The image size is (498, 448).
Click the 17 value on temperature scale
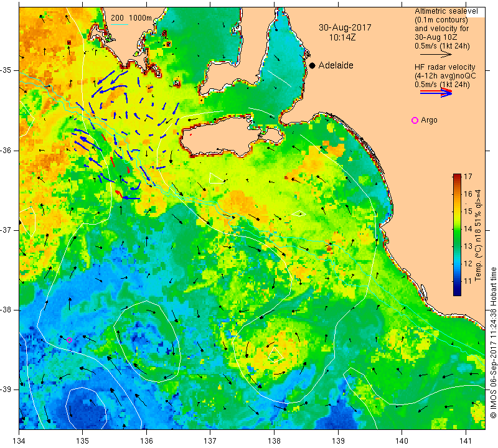click(x=468, y=177)
